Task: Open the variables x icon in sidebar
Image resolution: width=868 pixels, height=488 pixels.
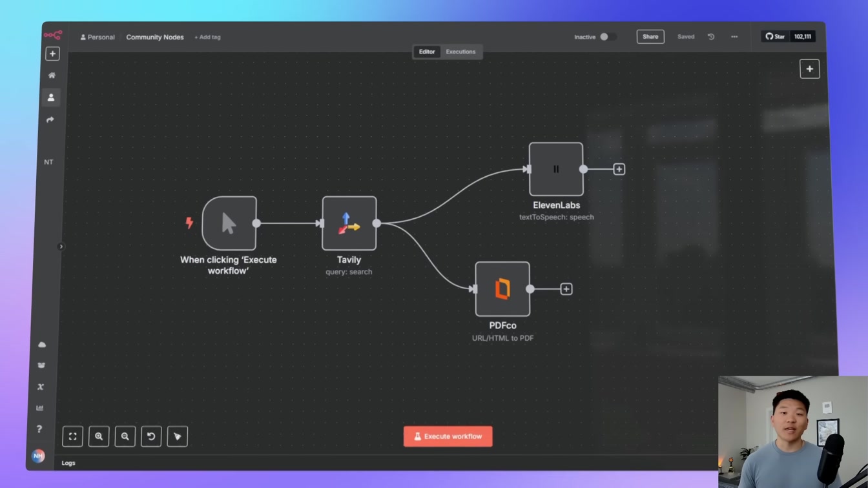Action: 41,387
